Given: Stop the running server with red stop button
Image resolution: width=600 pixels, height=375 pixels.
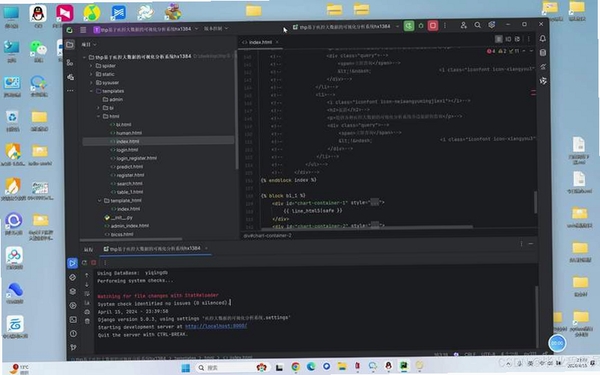Looking at the screenshot, I should (433, 26).
